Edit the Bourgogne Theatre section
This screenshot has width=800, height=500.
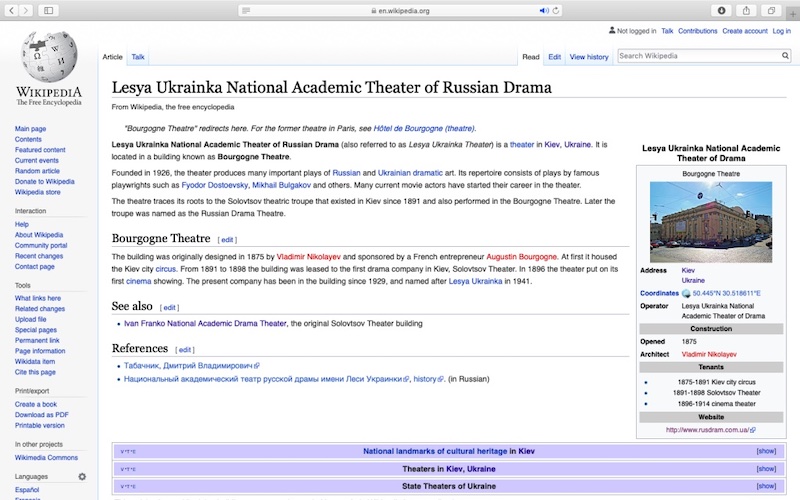[227, 240]
